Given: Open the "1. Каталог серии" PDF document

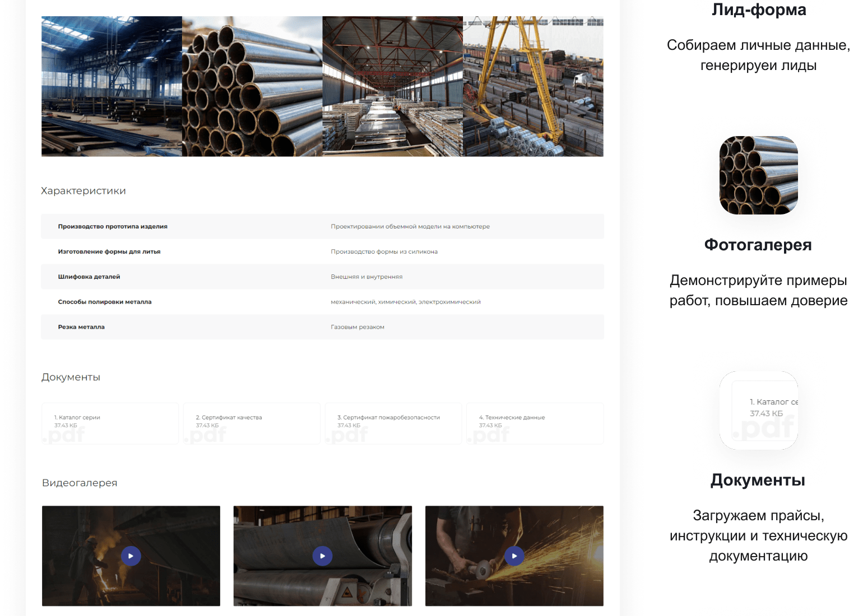Looking at the screenshot, I should click(x=110, y=423).
